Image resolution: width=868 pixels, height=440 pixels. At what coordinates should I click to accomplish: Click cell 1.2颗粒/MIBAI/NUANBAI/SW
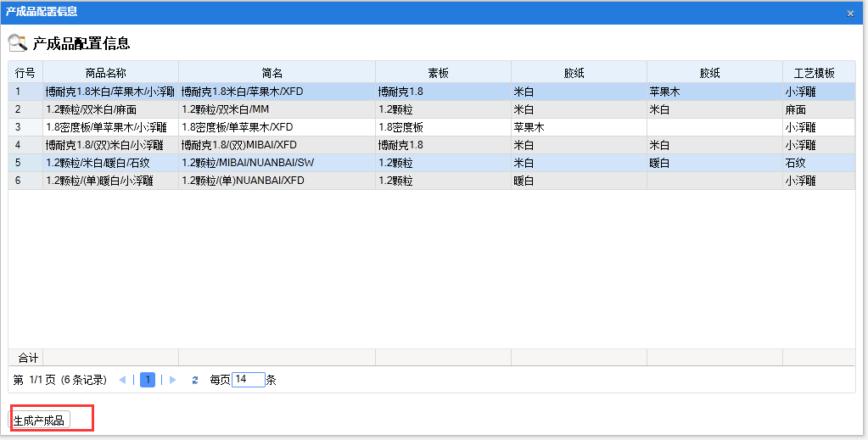277,163
